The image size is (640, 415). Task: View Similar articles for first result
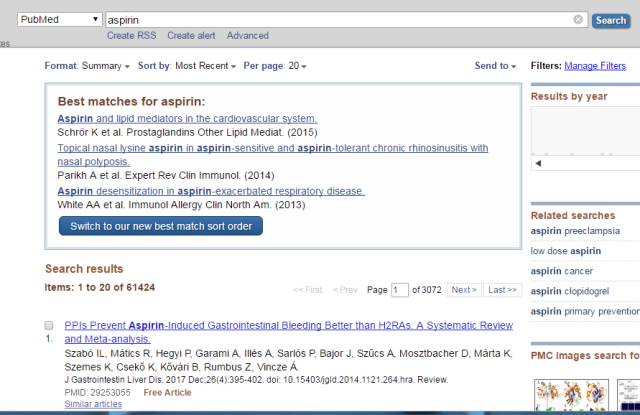(87, 404)
